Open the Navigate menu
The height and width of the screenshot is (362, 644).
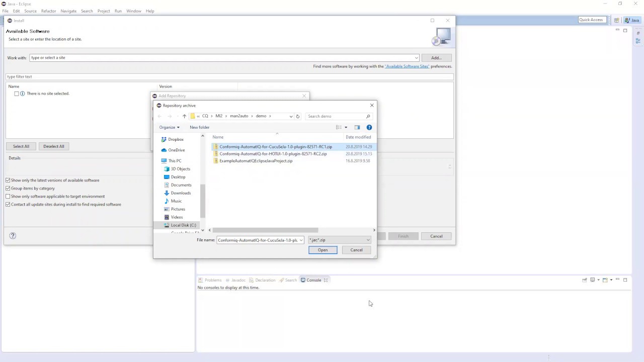[68, 11]
